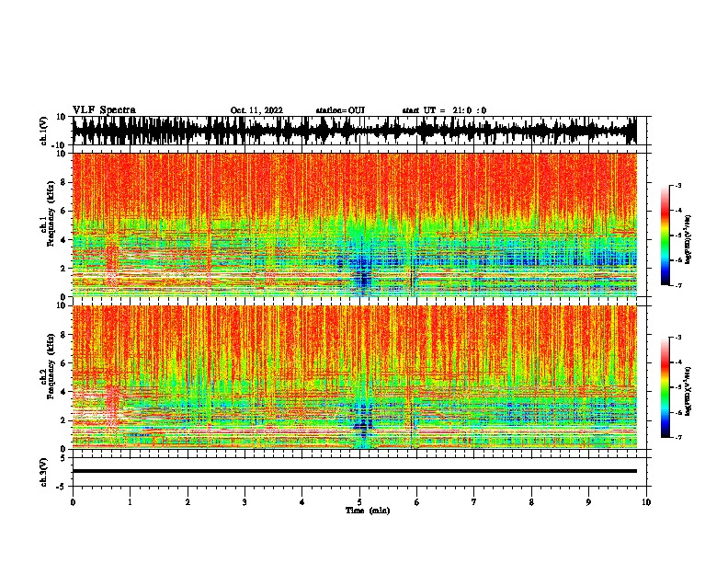Click the ch.3(V) flat trace line

354,471
